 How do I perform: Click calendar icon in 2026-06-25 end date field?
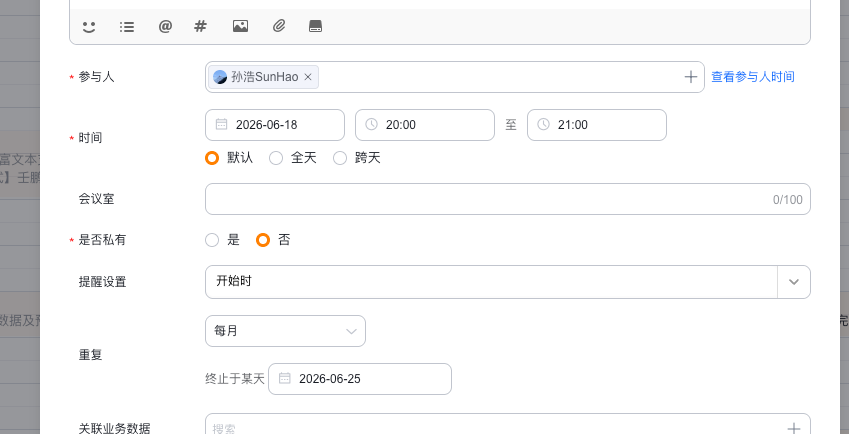tap(285, 378)
